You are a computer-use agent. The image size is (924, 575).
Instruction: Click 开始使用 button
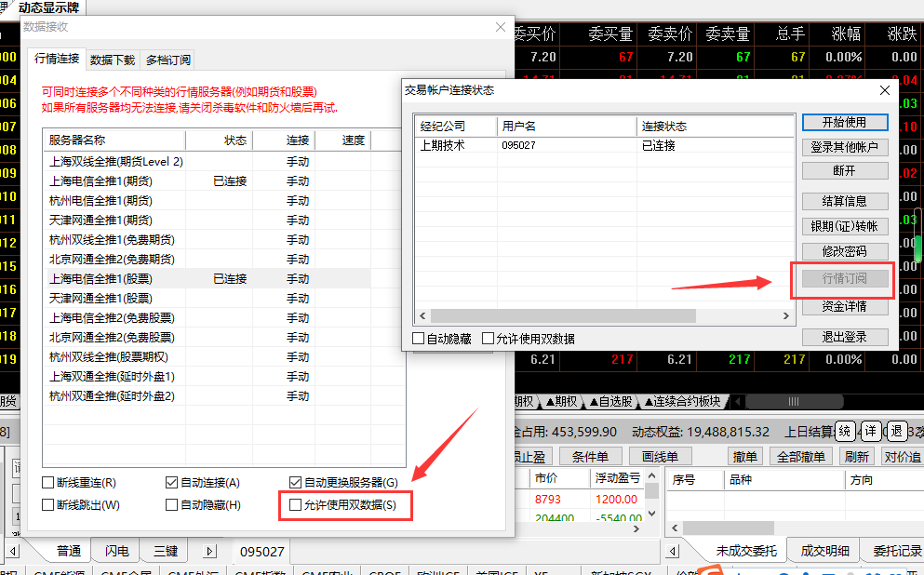tap(845, 123)
